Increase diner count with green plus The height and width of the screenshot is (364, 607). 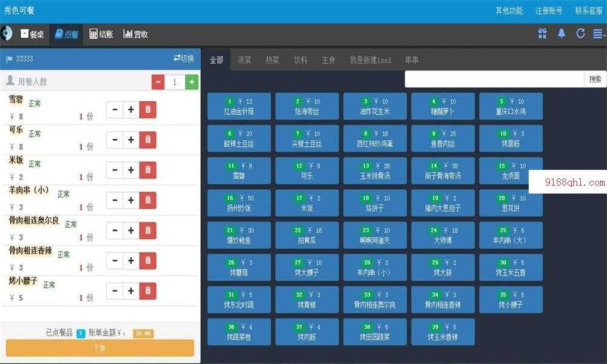[x=192, y=82]
